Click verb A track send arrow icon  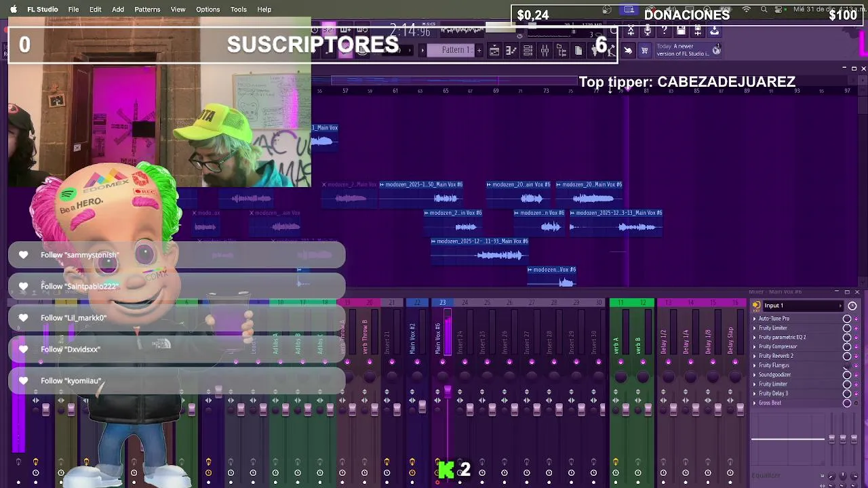(x=616, y=462)
